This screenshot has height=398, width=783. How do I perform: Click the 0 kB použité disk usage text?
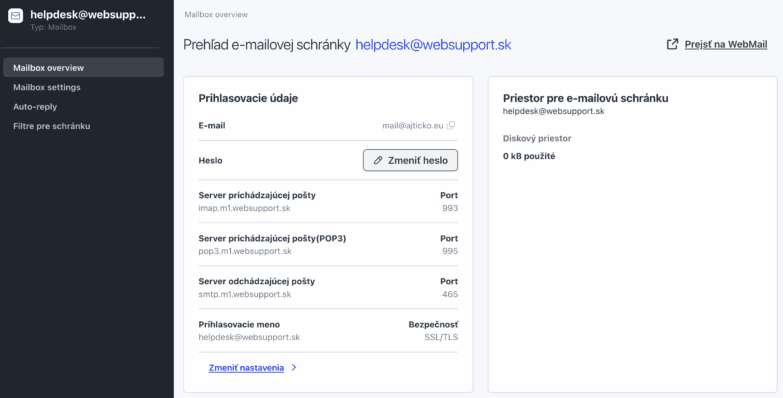tap(529, 156)
